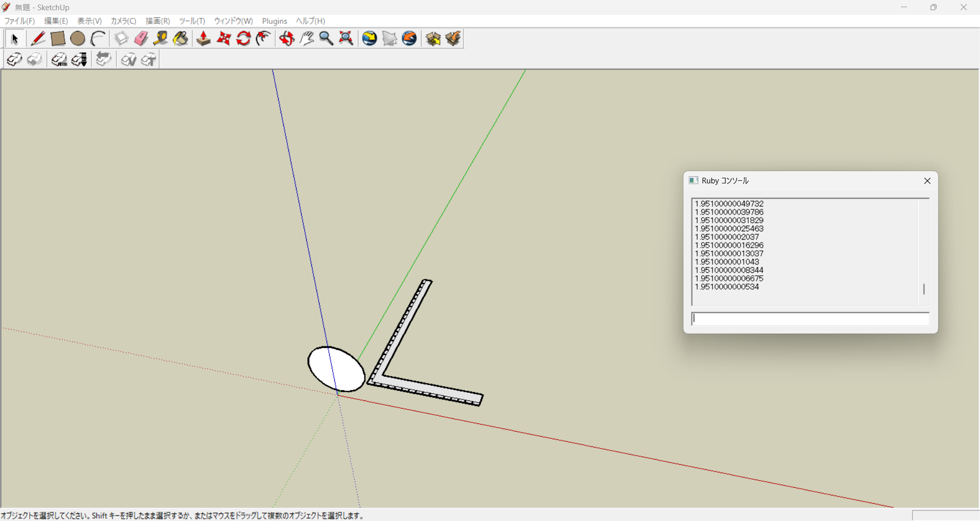This screenshot has width=980, height=521.
Task: Select the Rectangle tool
Action: 58,39
